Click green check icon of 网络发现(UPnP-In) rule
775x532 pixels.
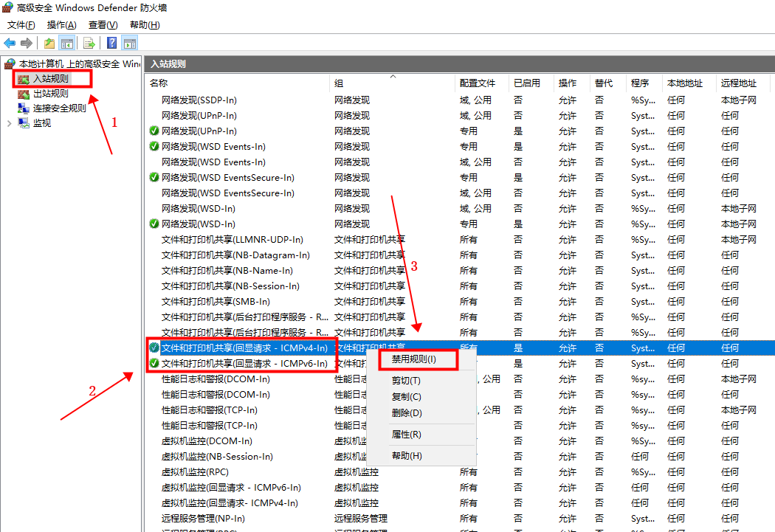click(x=154, y=131)
